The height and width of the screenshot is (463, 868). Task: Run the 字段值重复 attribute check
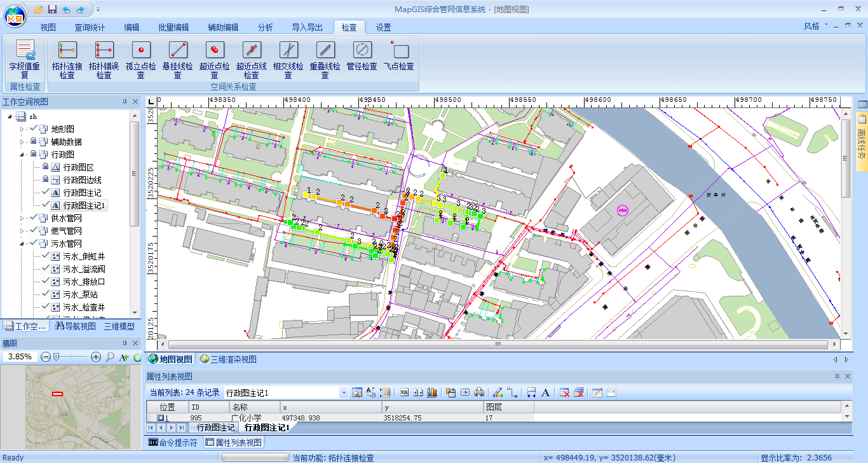tap(24, 59)
